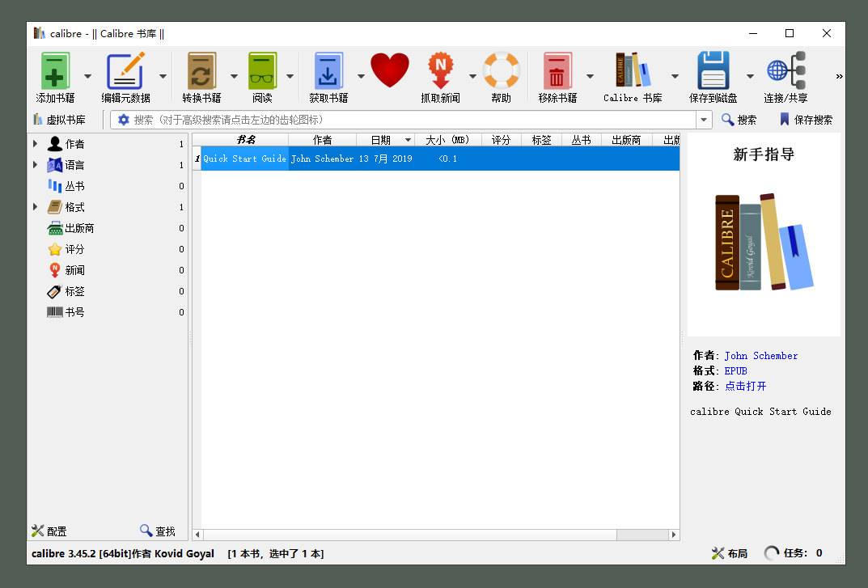
Task: Open the EPUB format link
Action: tap(735, 370)
